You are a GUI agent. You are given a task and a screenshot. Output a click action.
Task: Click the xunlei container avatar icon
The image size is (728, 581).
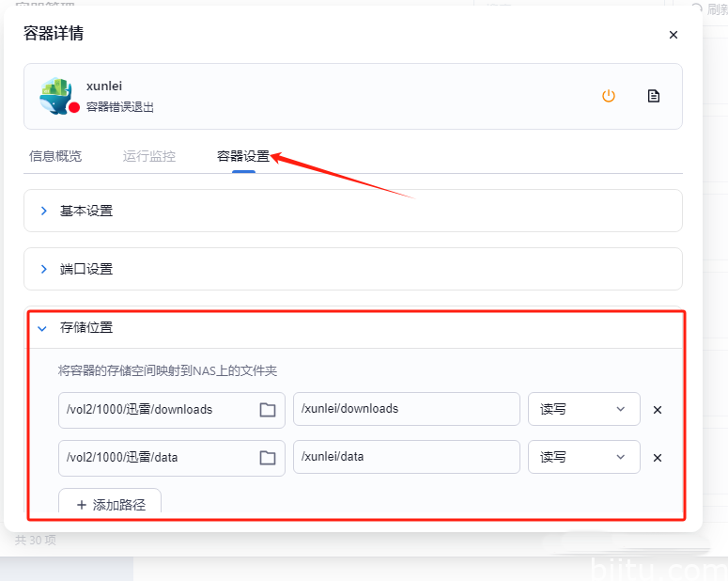(x=56, y=96)
